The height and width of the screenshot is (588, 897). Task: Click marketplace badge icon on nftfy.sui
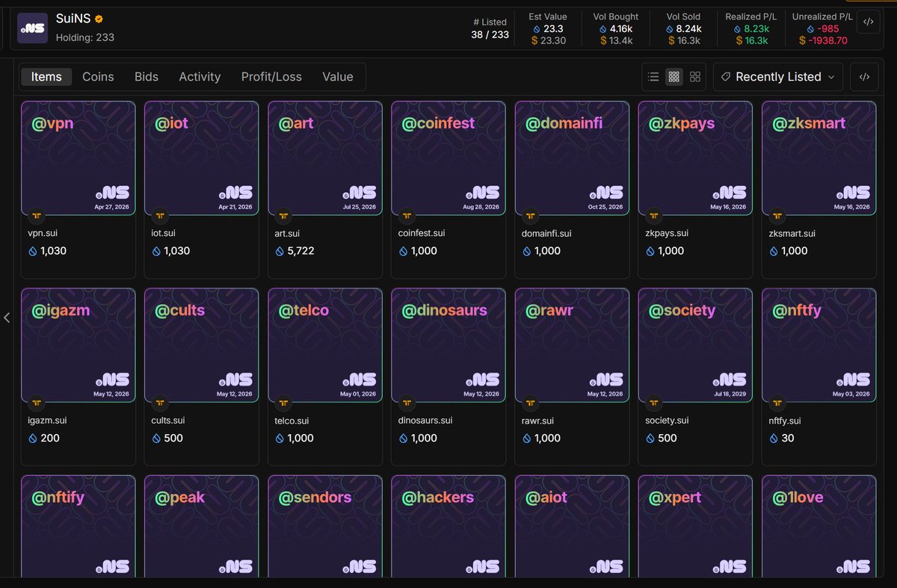(x=778, y=403)
